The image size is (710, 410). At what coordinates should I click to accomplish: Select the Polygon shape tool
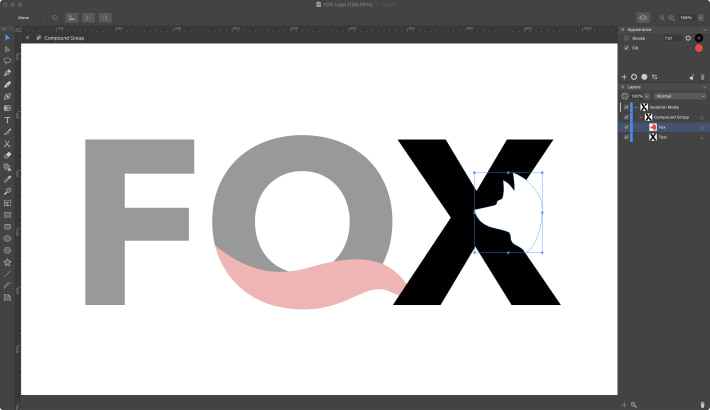coord(7,250)
